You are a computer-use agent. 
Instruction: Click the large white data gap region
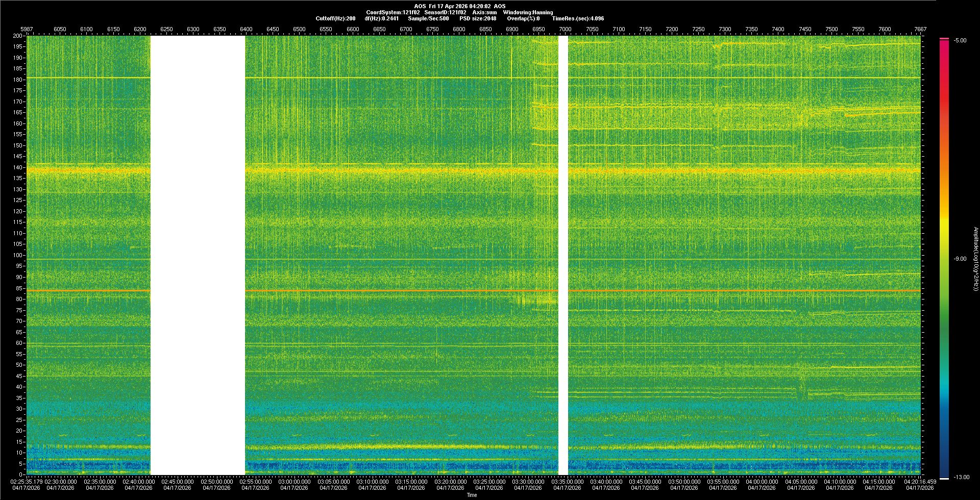coord(198,255)
